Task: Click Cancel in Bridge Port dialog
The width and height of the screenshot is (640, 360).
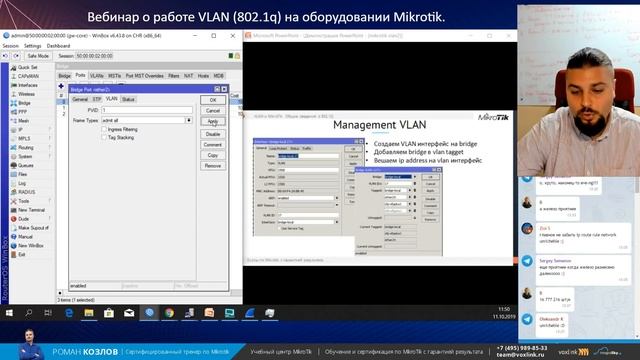Action: click(213, 111)
